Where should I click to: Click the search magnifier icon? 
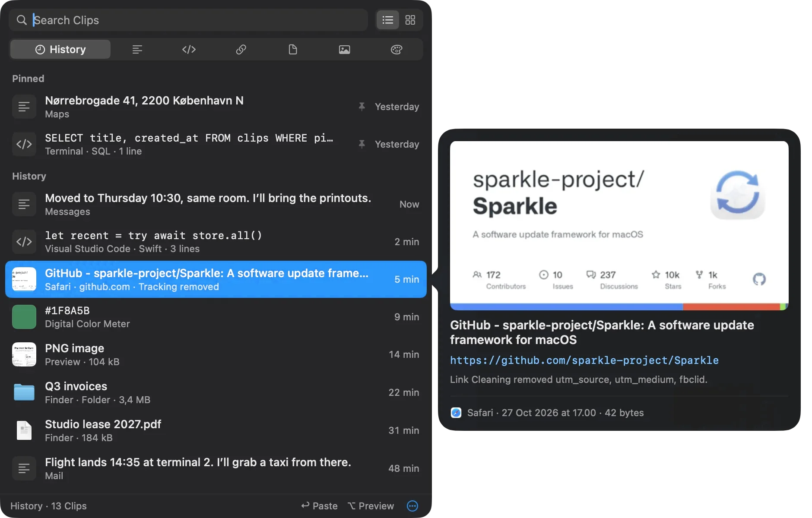pos(22,20)
